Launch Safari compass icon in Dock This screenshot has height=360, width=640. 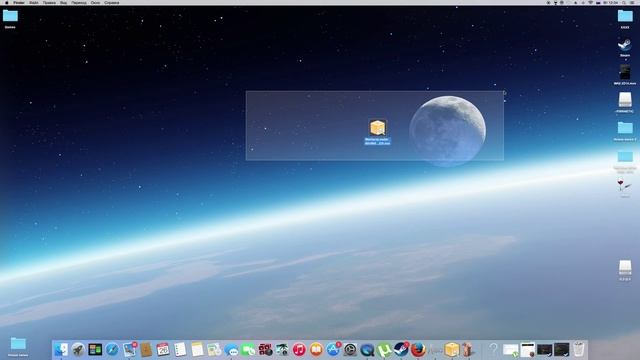pyautogui.click(x=112, y=349)
